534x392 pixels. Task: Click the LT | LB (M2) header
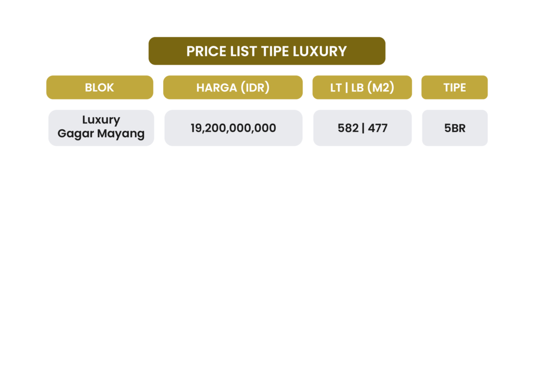pyautogui.click(x=362, y=88)
